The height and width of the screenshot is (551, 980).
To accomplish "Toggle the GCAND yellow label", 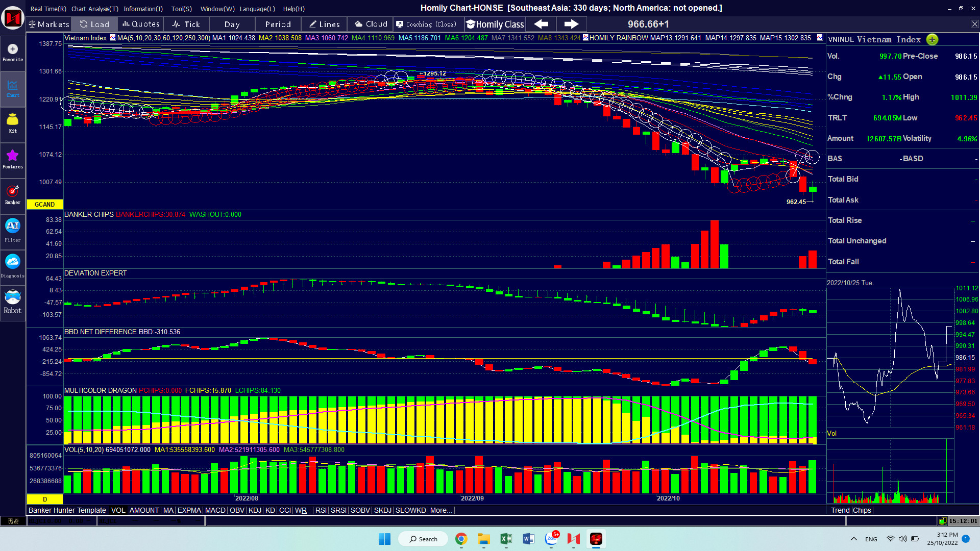I will 44,204.
